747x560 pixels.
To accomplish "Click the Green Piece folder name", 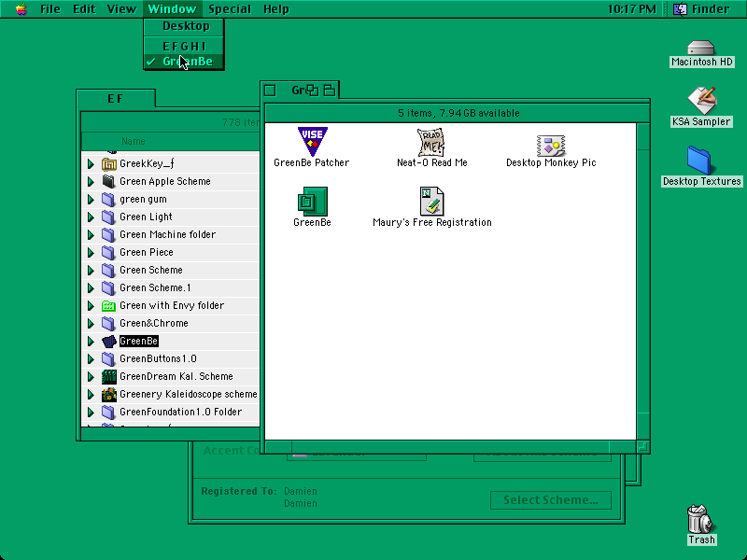I will point(147,252).
